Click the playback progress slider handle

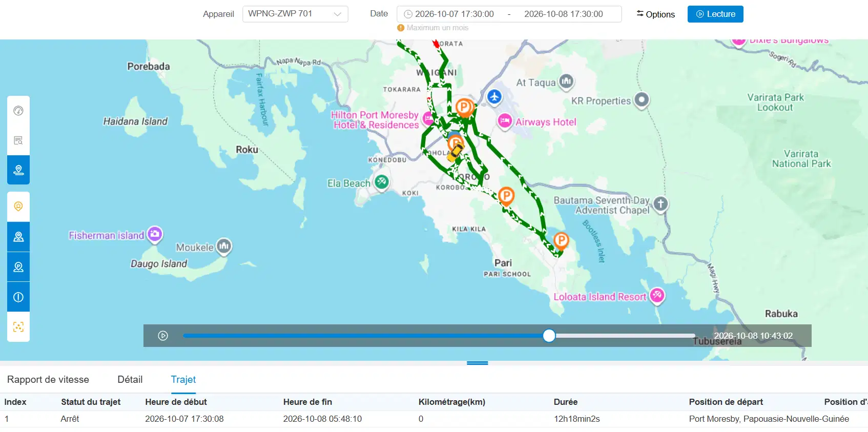pyautogui.click(x=549, y=336)
